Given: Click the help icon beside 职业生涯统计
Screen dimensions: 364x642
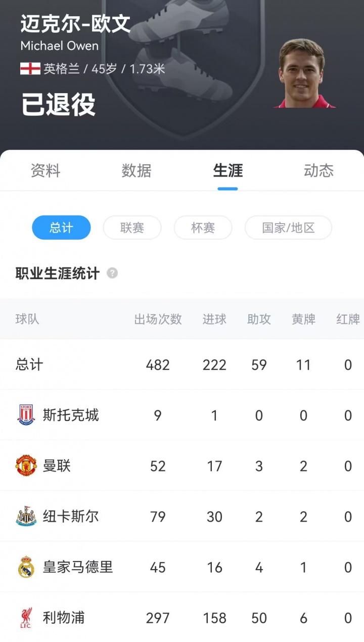Looking at the screenshot, I should point(112,273).
